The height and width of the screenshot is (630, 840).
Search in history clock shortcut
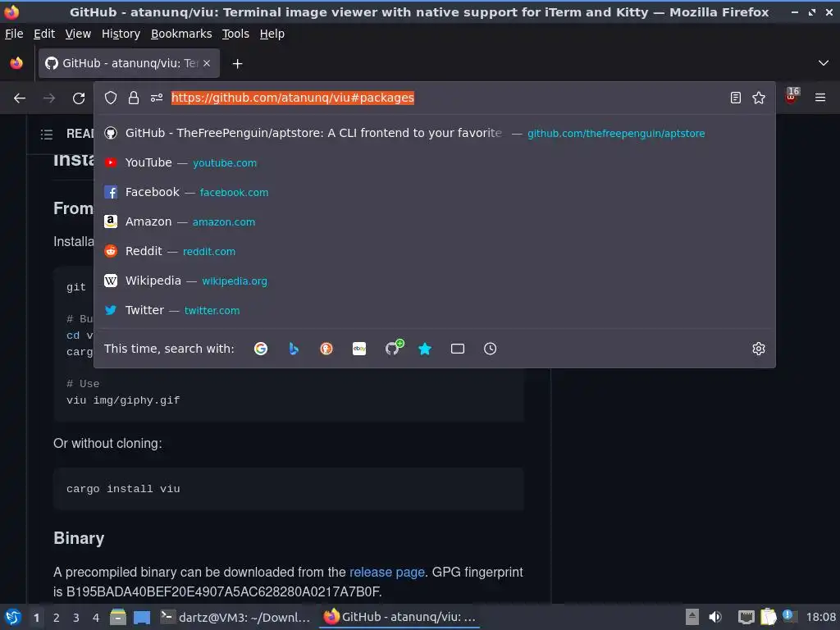coord(491,349)
